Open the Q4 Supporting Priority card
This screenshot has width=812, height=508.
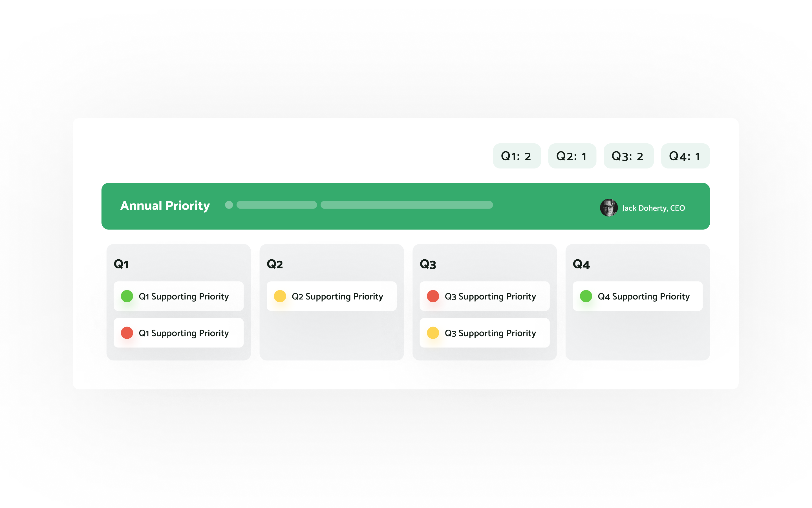637,296
